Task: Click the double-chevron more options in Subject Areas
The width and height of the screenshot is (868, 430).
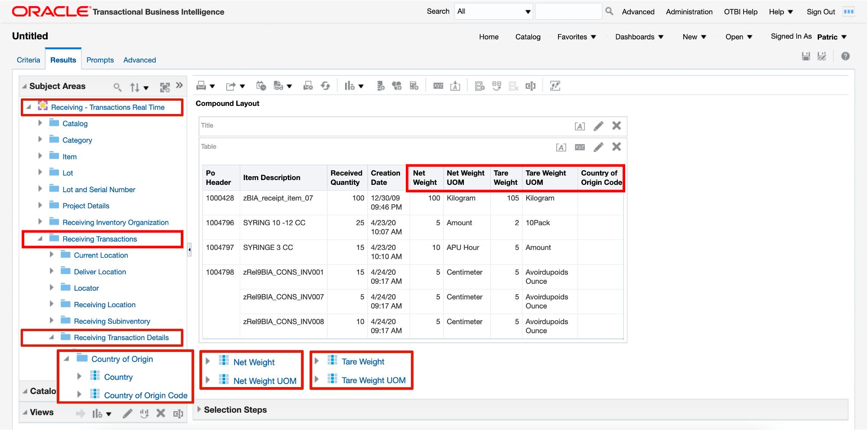Action: tap(179, 85)
